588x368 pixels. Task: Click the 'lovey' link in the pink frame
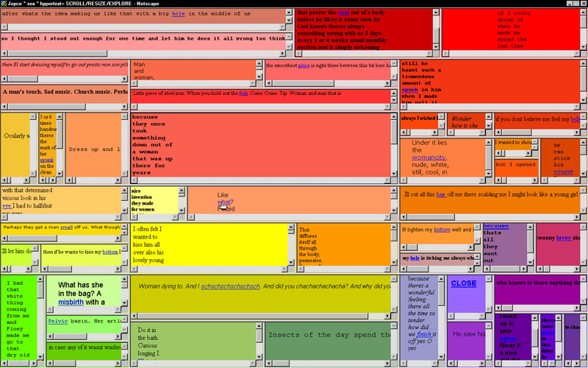point(563,238)
